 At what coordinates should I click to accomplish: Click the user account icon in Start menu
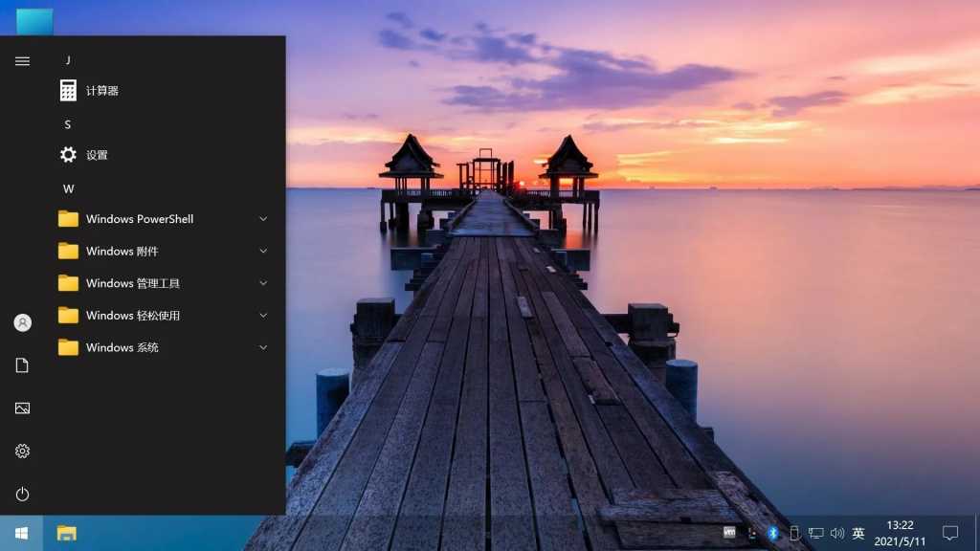[22, 322]
